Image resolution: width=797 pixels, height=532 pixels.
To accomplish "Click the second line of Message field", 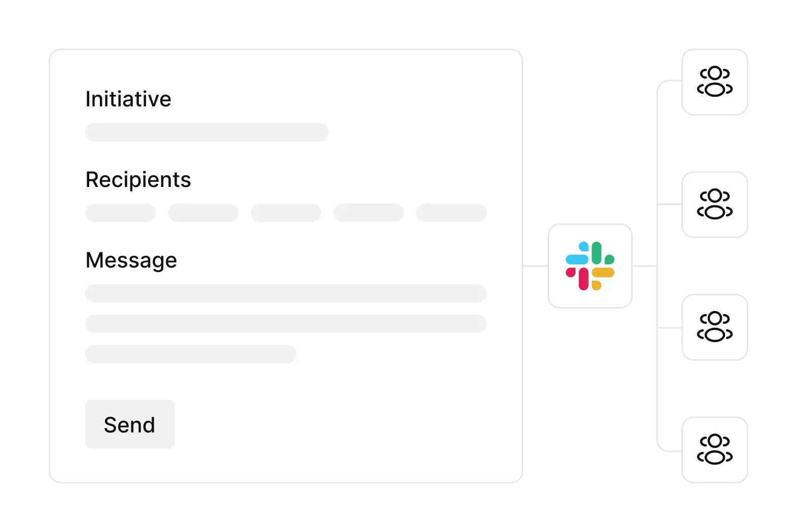I will tap(286, 324).
